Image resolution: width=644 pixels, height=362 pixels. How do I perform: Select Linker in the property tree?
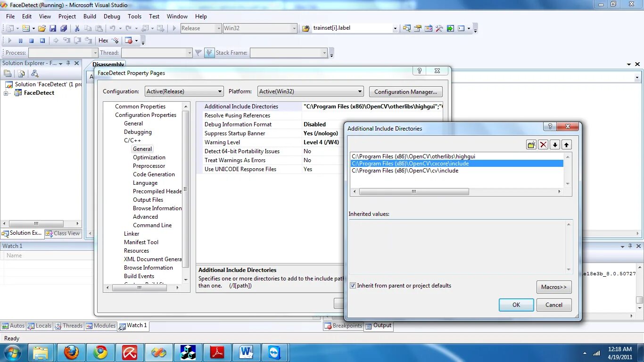click(132, 234)
